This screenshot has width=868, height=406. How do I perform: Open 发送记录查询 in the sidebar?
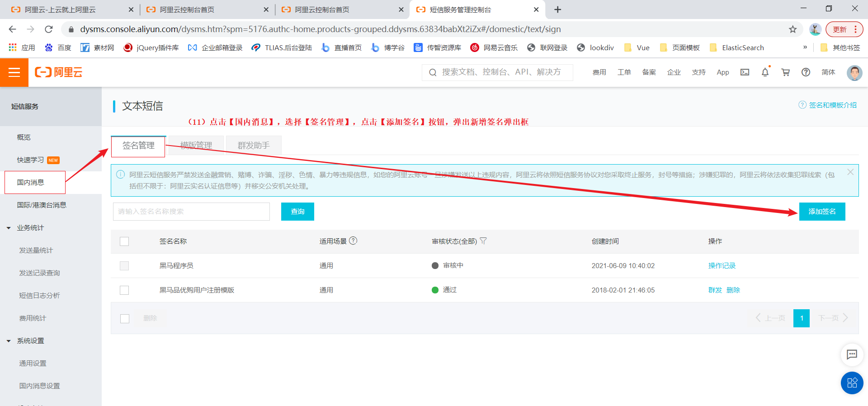(39, 273)
